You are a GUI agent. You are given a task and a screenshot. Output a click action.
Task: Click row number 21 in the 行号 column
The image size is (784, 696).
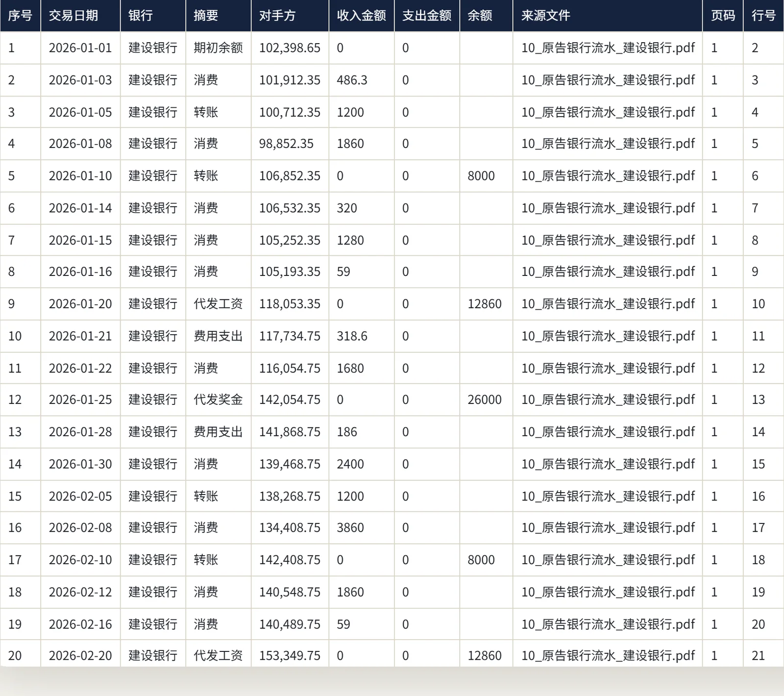point(758,655)
